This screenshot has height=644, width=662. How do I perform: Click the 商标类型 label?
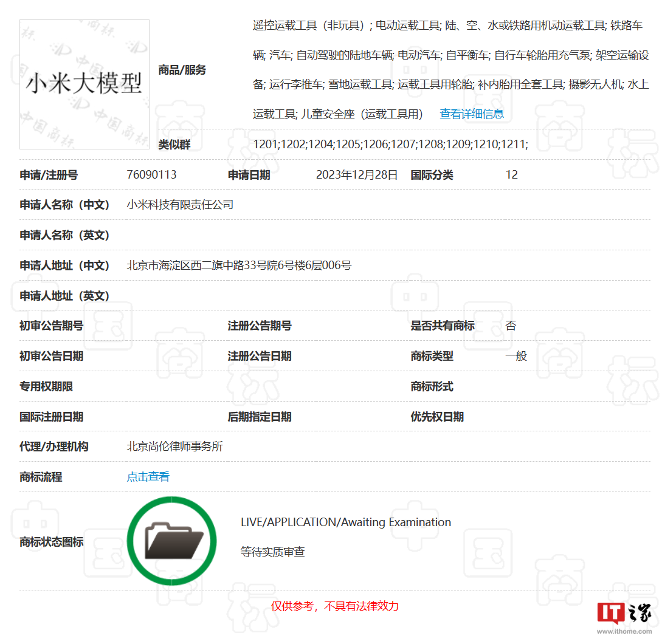click(x=432, y=356)
